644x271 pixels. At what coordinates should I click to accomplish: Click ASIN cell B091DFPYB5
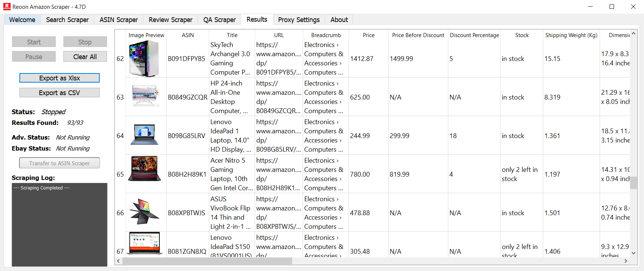pos(188,59)
